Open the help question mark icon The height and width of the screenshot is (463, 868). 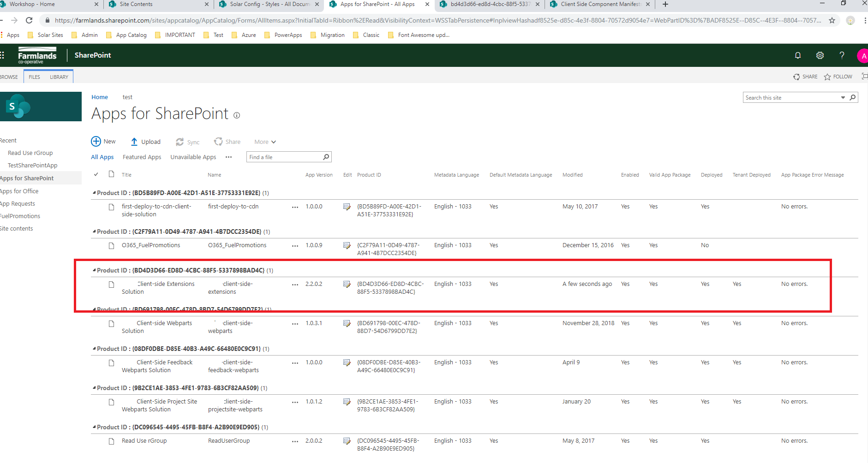coord(842,55)
